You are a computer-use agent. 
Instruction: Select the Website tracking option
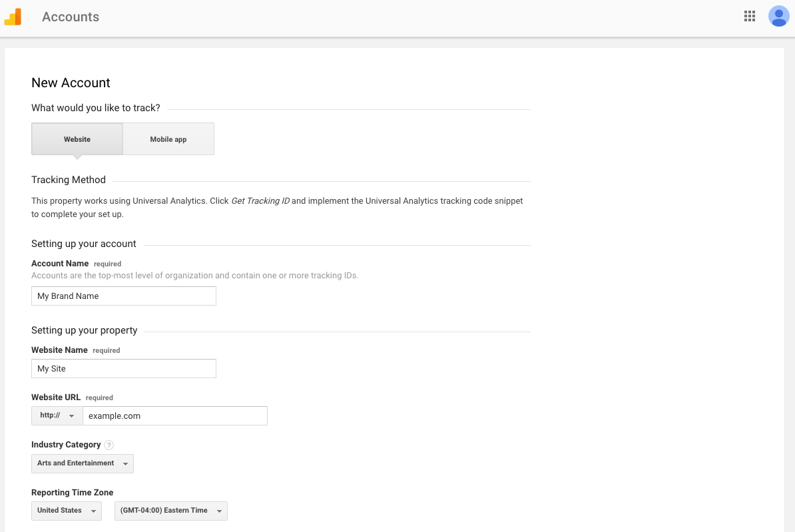[77, 139]
